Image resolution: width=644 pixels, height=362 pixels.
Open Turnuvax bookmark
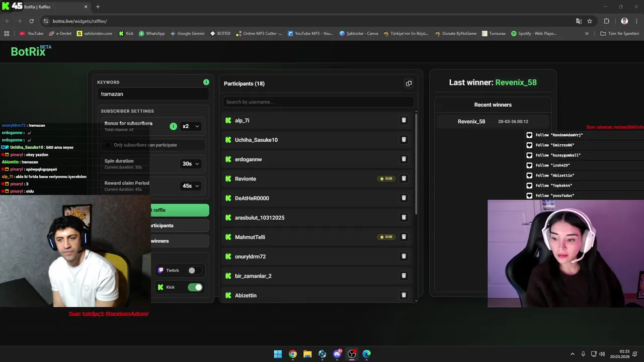(494, 34)
